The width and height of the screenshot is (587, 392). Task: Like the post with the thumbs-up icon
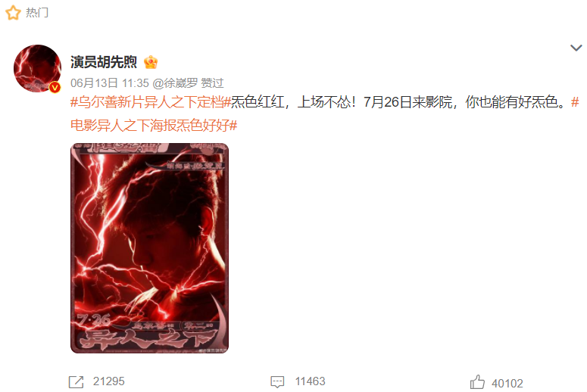(477, 382)
